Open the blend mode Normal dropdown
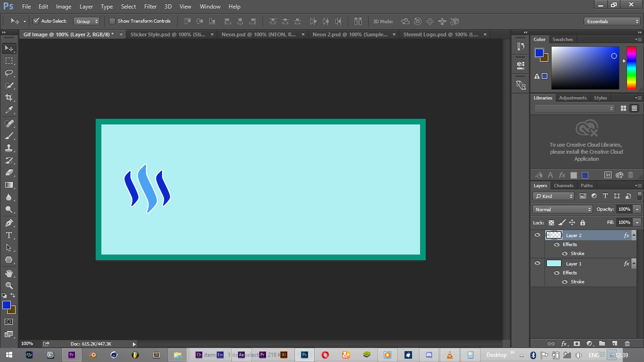The image size is (644, 362). [x=562, y=209]
